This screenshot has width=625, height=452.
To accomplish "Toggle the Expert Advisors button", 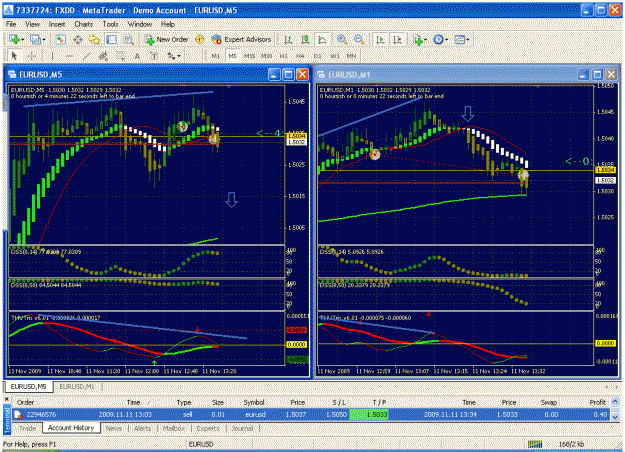I will click(x=242, y=39).
